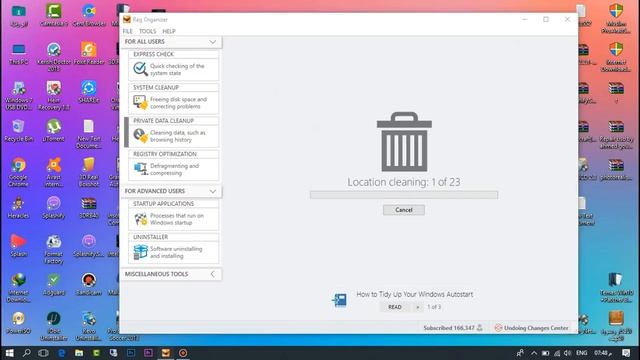Click the volume speaker tray icon
Image resolution: width=640 pixels, height=360 pixels.
pyautogui.click(x=567, y=353)
